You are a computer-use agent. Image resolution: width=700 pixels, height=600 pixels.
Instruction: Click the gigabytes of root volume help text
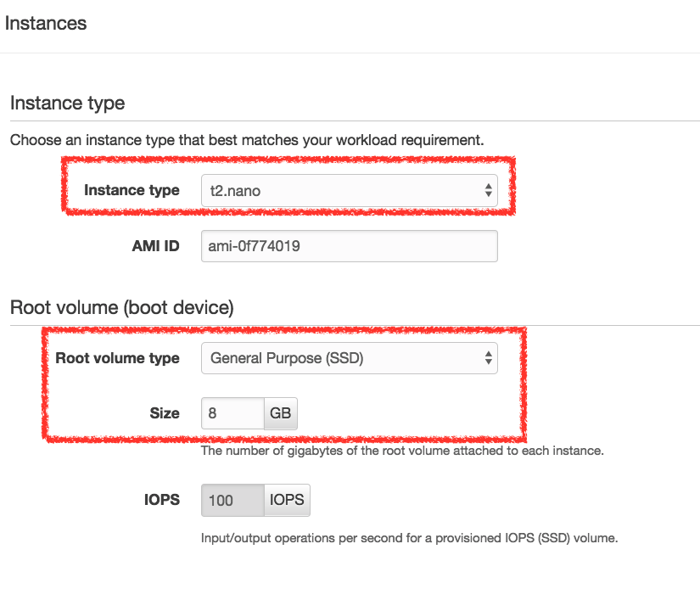pyautogui.click(x=402, y=451)
